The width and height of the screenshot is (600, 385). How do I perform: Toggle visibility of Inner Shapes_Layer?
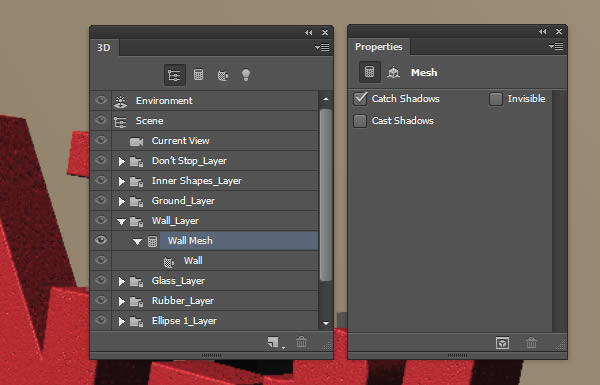pos(101,180)
